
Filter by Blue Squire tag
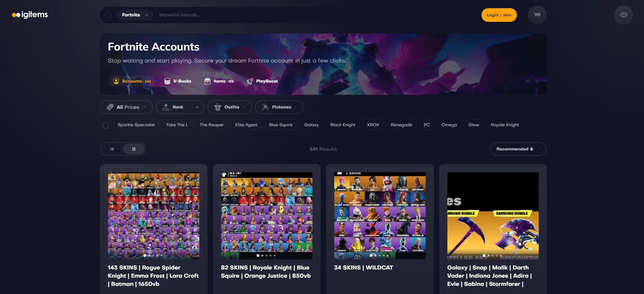281,125
